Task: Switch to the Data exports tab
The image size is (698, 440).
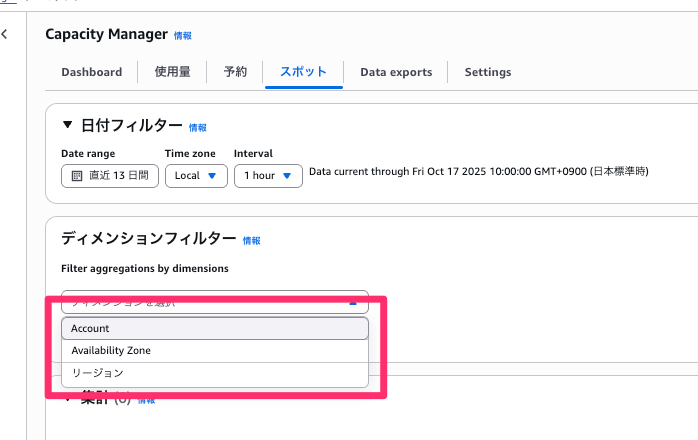Action: click(396, 72)
